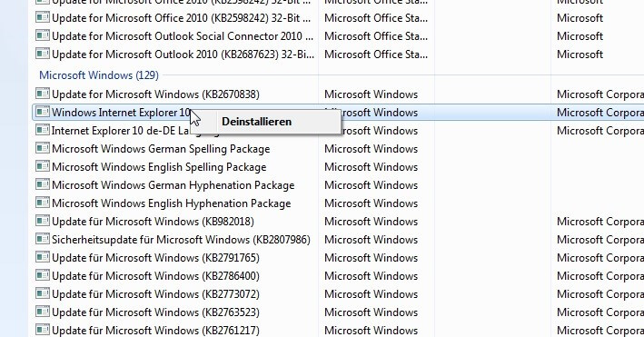
Task: Click icon next to Sicherheitsupdate KB2807986
Action: [43, 239]
